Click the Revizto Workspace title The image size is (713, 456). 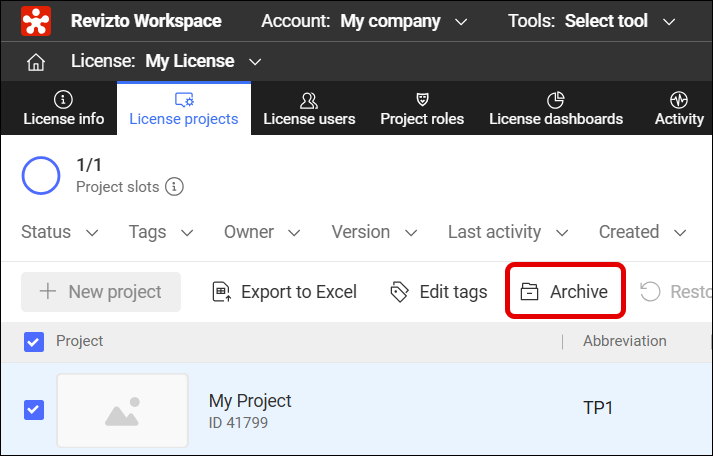coord(146,21)
